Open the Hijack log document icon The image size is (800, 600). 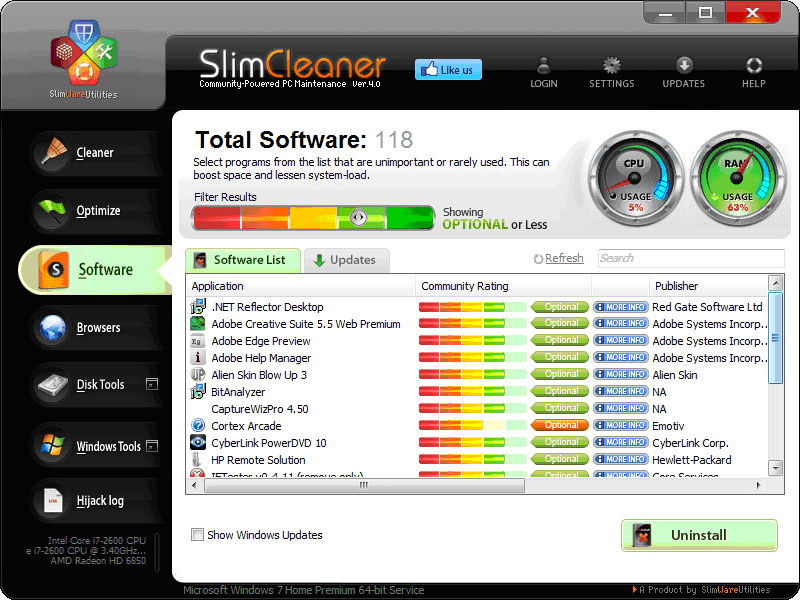click(x=53, y=501)
